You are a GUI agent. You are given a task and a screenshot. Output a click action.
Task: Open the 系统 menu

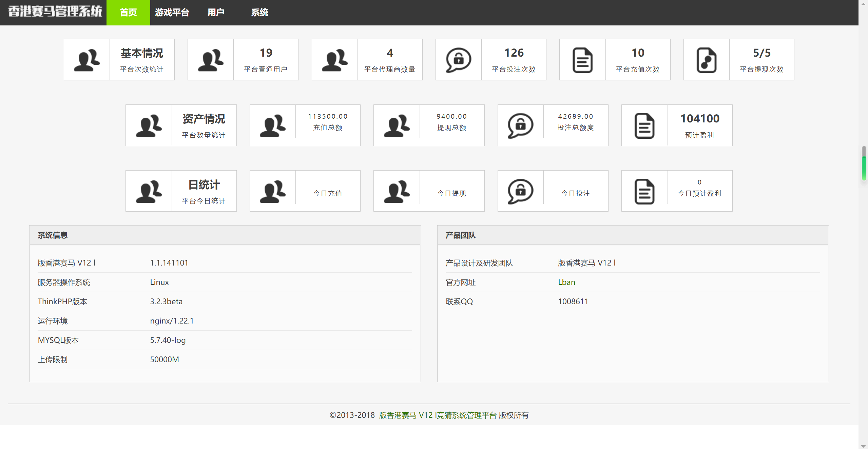(259, 13)
